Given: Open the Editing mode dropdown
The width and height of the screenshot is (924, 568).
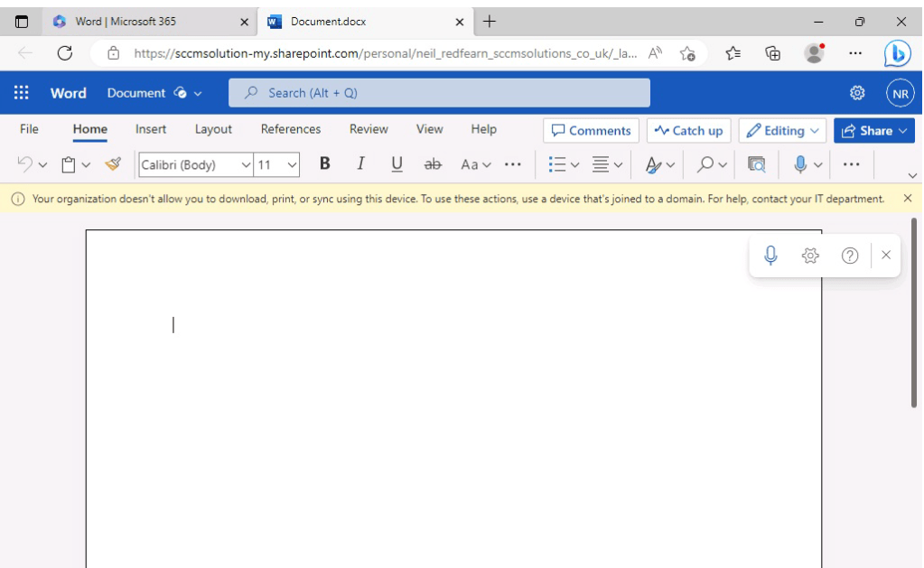Looking at the screenshot, I should [x=782, y=131].
